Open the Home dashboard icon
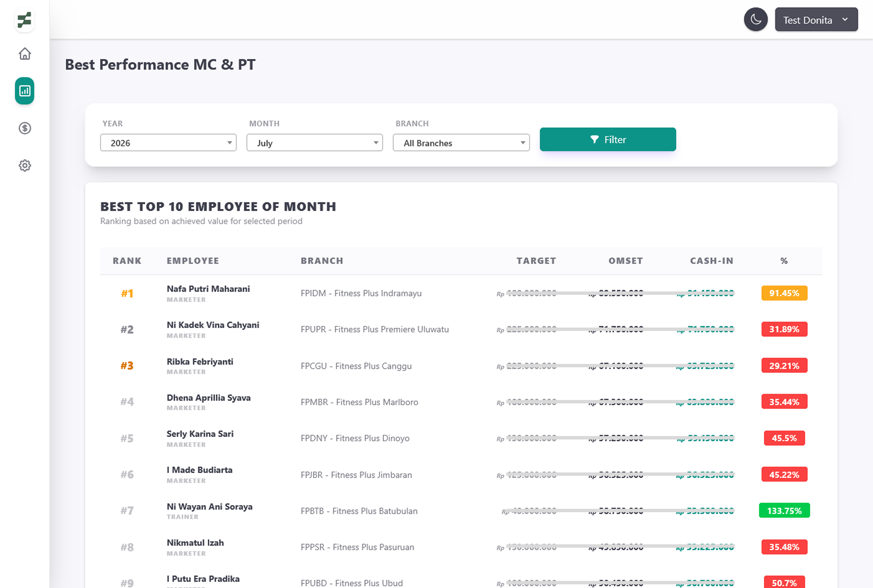The height and width of the screenshot is (588, 873). pyautogui.click(x=25, y=54)
